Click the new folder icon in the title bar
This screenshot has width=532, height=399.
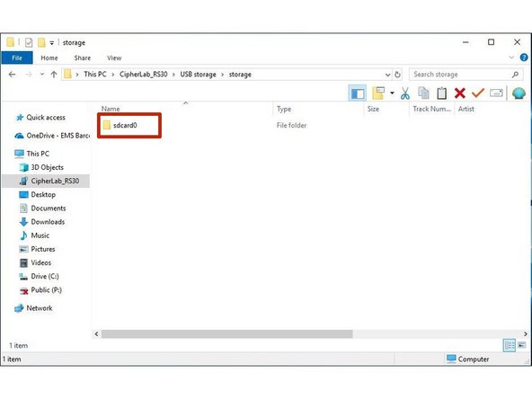pyautogui.click(x=41, y=42)
